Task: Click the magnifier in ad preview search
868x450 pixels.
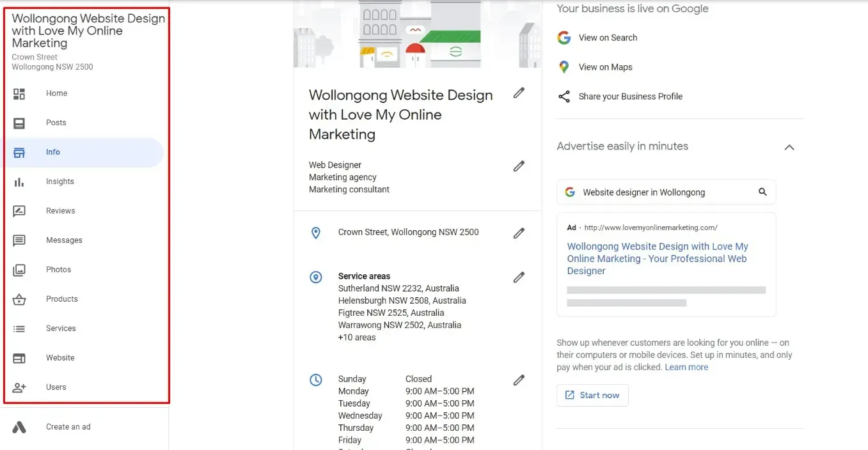Action: pyautogui.click(x=762, y=192)
